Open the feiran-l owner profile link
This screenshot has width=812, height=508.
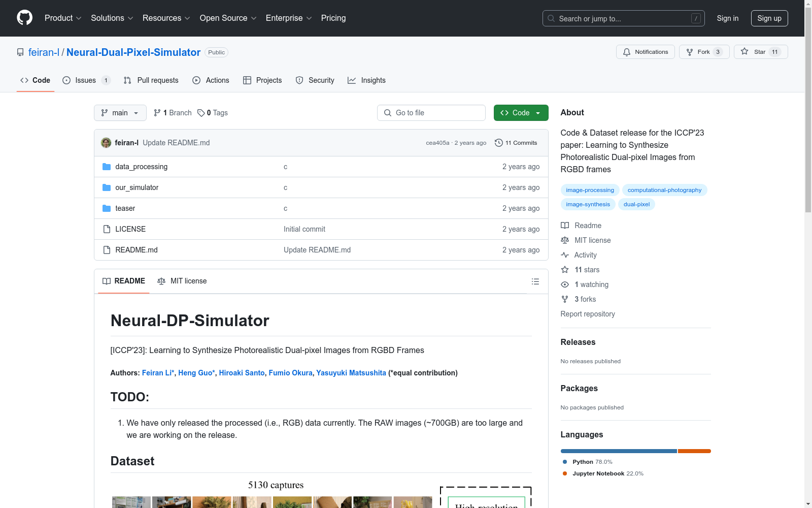coord(44,52)
